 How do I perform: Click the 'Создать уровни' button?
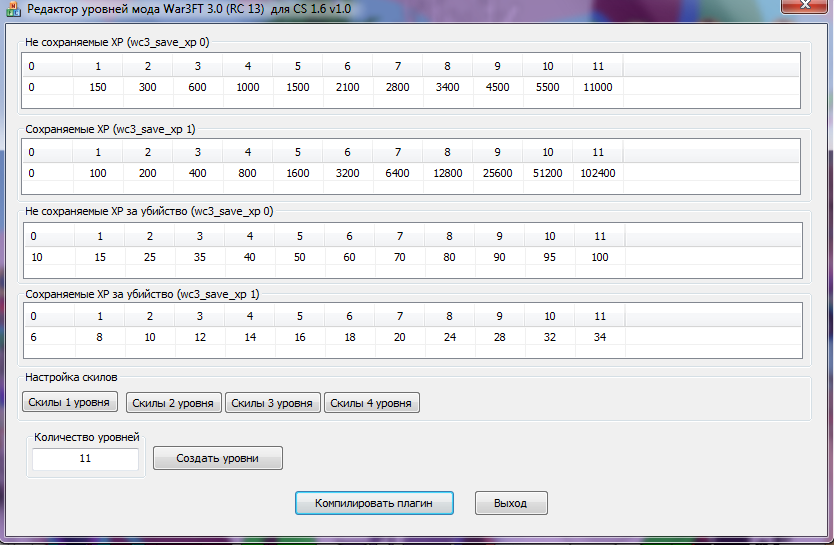click(x=218, y=458)
